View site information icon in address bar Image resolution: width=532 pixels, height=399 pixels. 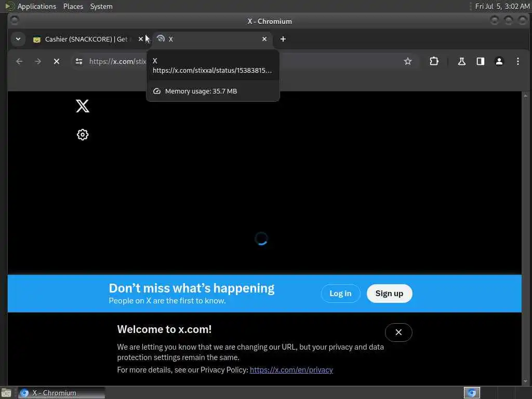coord(79,61)
